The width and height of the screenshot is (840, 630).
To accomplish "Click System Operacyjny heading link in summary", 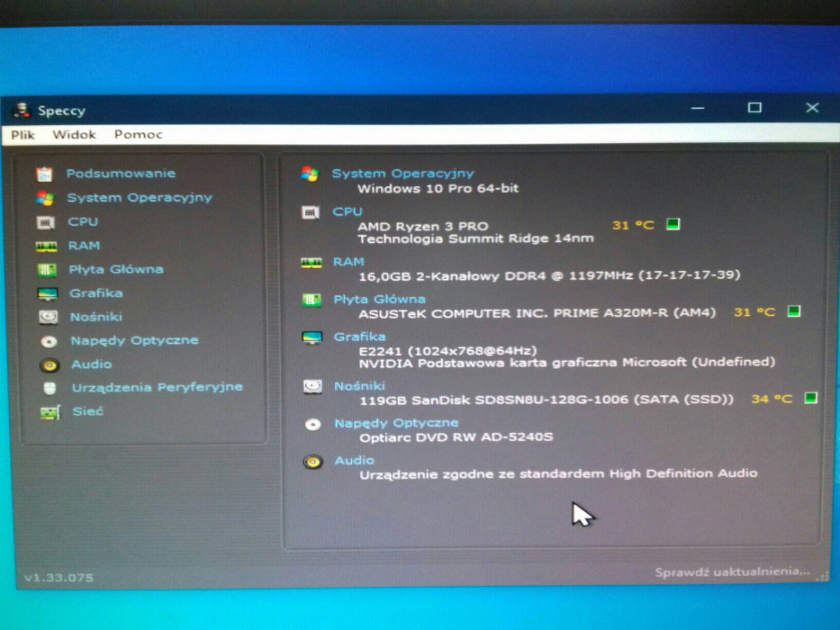I will tap(402, 174).
